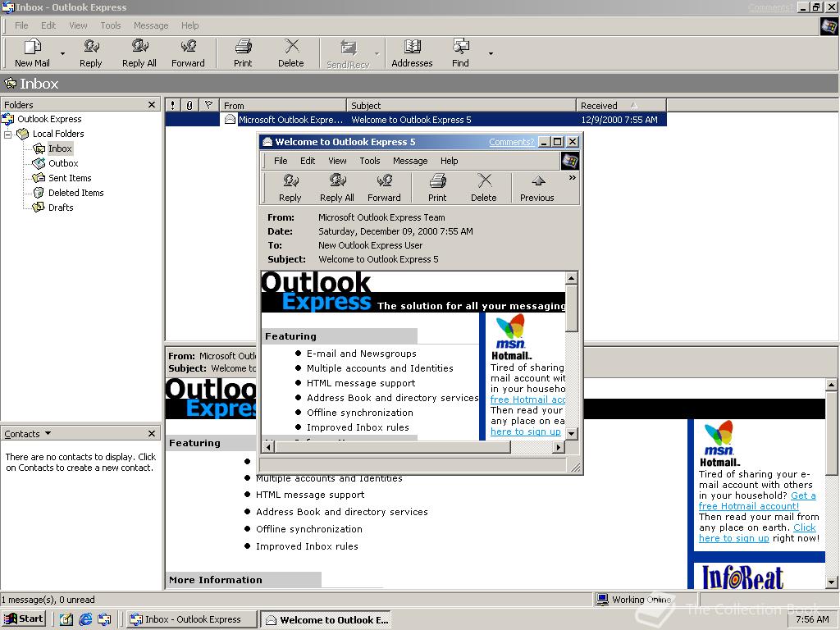Close the Contacts pane

pyautogui.click(x=152, y=433)
